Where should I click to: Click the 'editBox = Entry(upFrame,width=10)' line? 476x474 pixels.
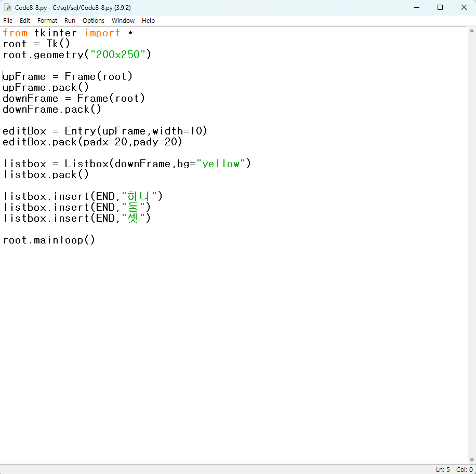pyautogui.click(x=105, y=131)
